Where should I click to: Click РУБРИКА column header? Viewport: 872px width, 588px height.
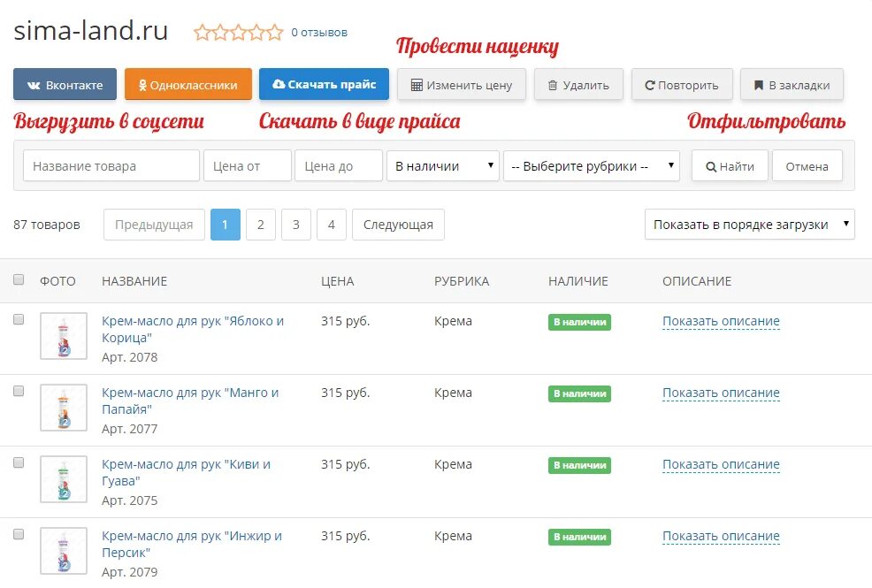(462, 281)
